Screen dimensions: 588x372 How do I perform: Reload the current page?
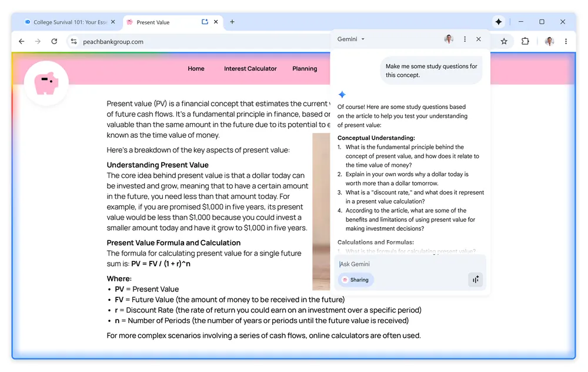point(54,41)
